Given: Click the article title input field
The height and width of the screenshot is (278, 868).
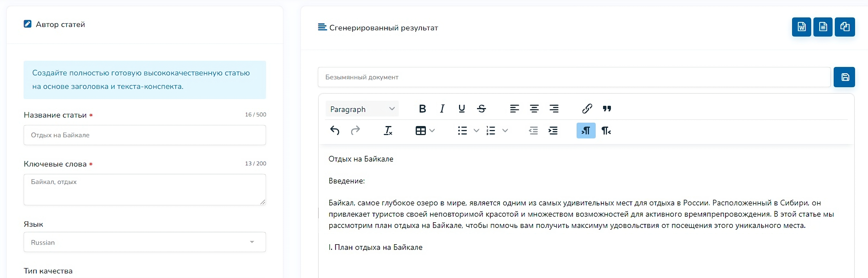Looking at the screenshot, I should (145, 135).
